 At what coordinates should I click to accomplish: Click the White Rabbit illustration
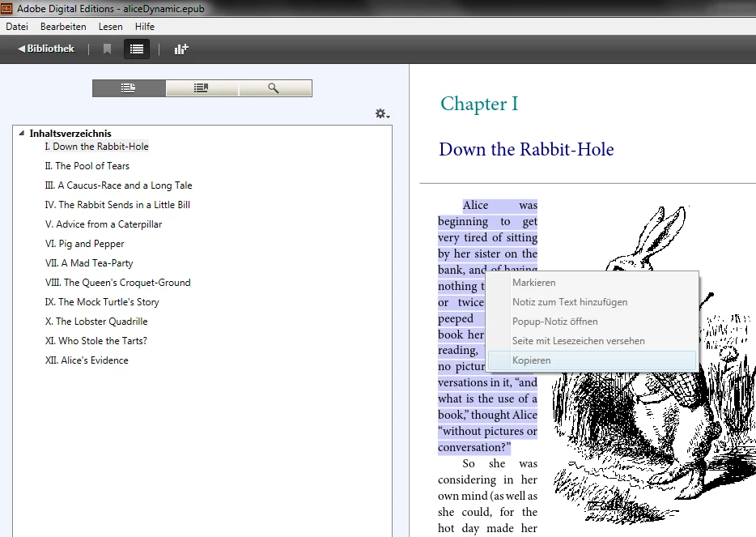click(656, 367)
